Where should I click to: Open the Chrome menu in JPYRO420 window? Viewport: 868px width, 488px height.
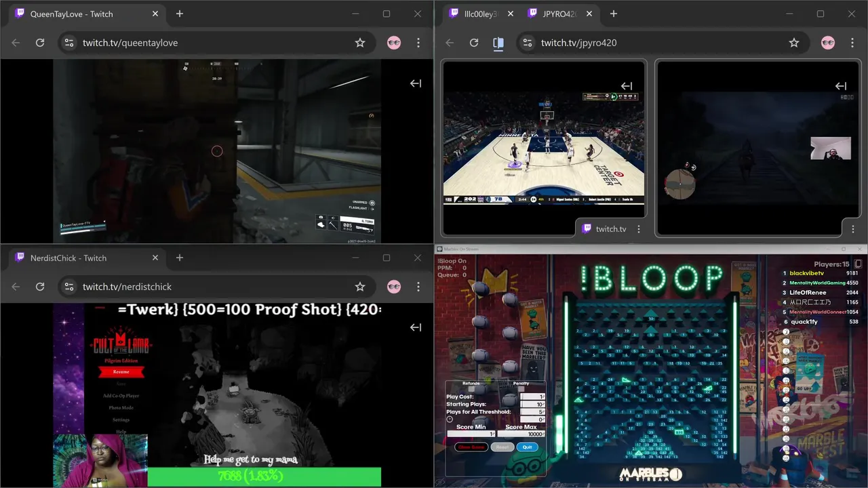852,43
